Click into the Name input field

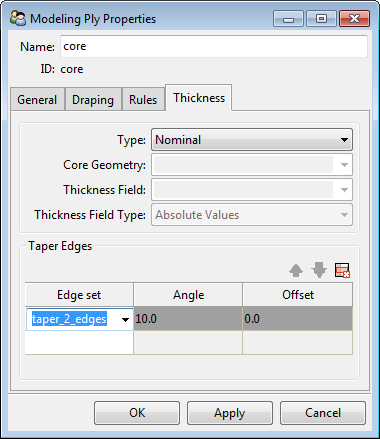click(214, 46)
